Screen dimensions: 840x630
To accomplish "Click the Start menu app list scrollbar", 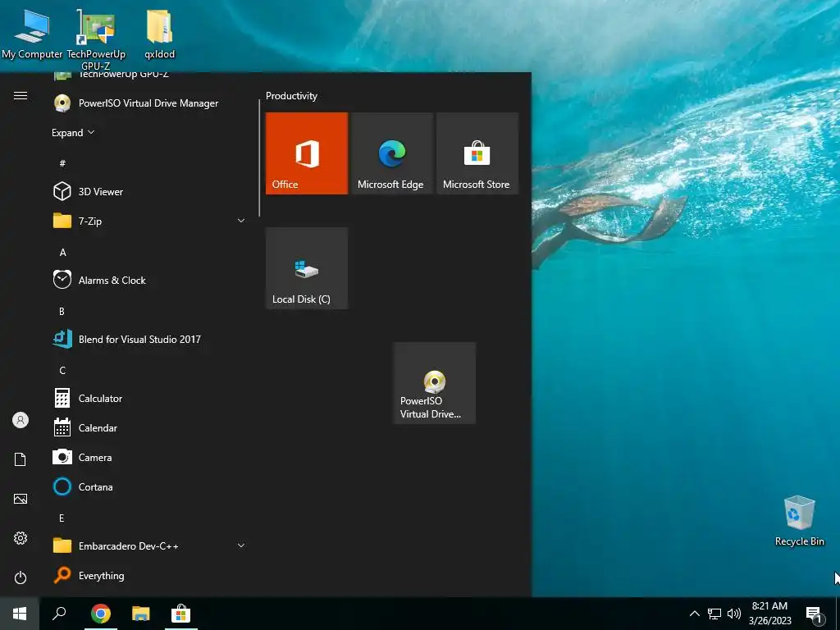I will [259, 158].
